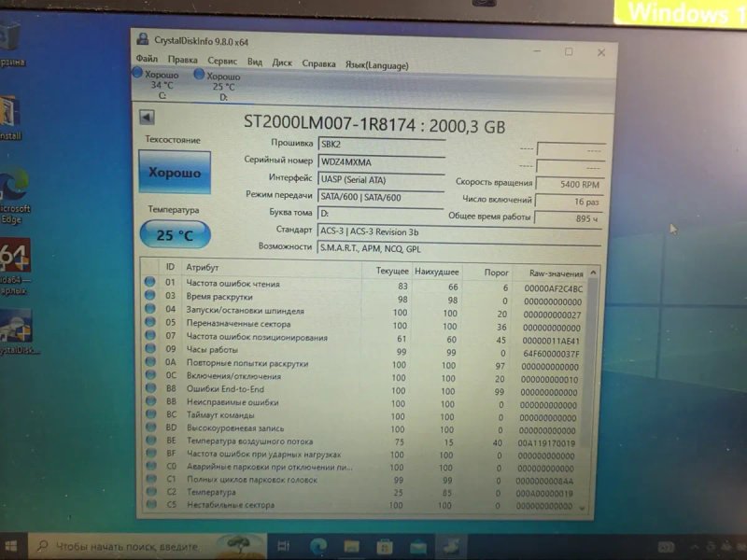
Task: Click the Raw-значения column header
Action: 556,273
